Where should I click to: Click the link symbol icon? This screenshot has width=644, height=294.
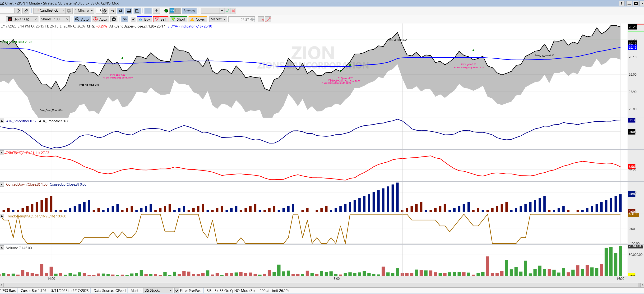26,11
